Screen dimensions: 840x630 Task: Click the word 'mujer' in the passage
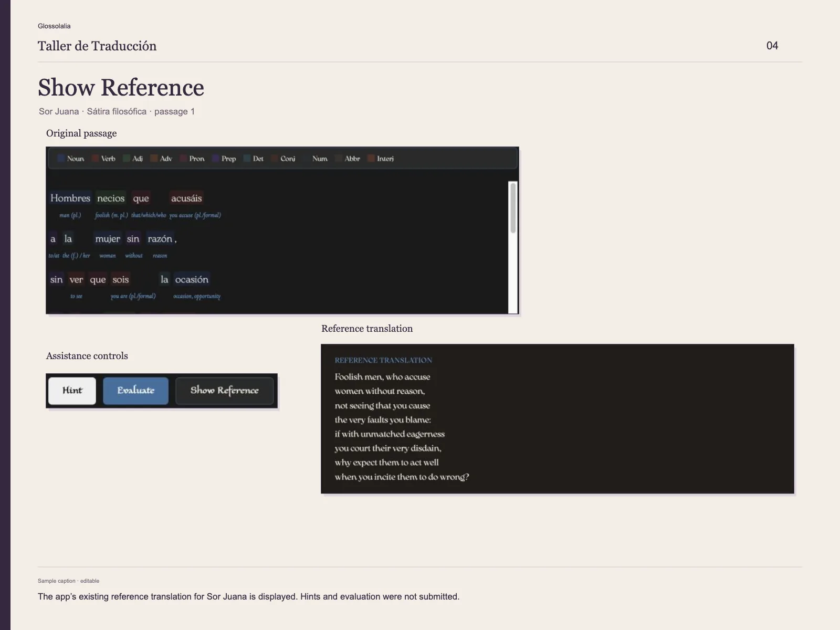108,239
